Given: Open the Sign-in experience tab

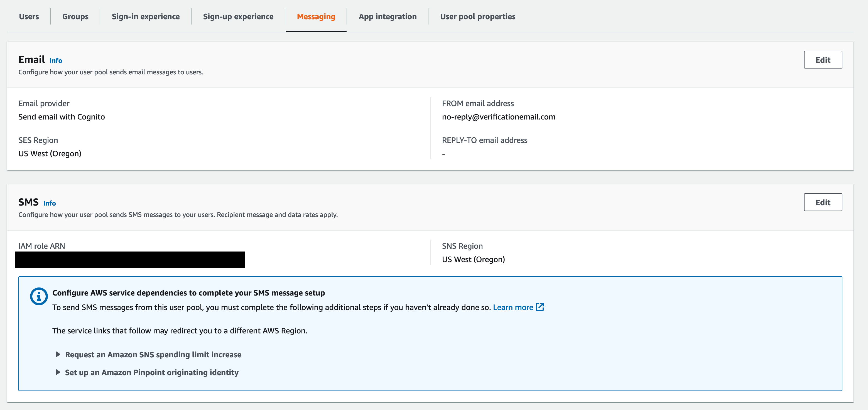Looking at the screenshot, I should (146, 16).
